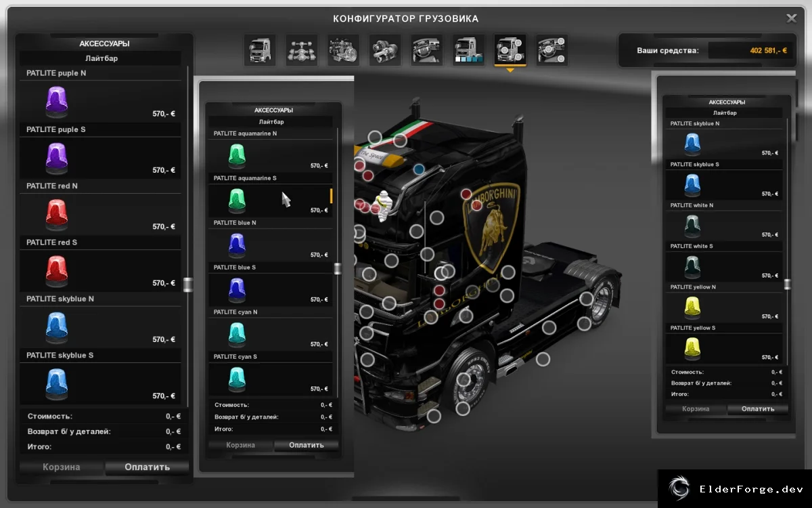Viewport: 812px width, 508px height.
Task: Pick the purple PATLITE puple N beacon icon
Action: [x=56, y=100]
